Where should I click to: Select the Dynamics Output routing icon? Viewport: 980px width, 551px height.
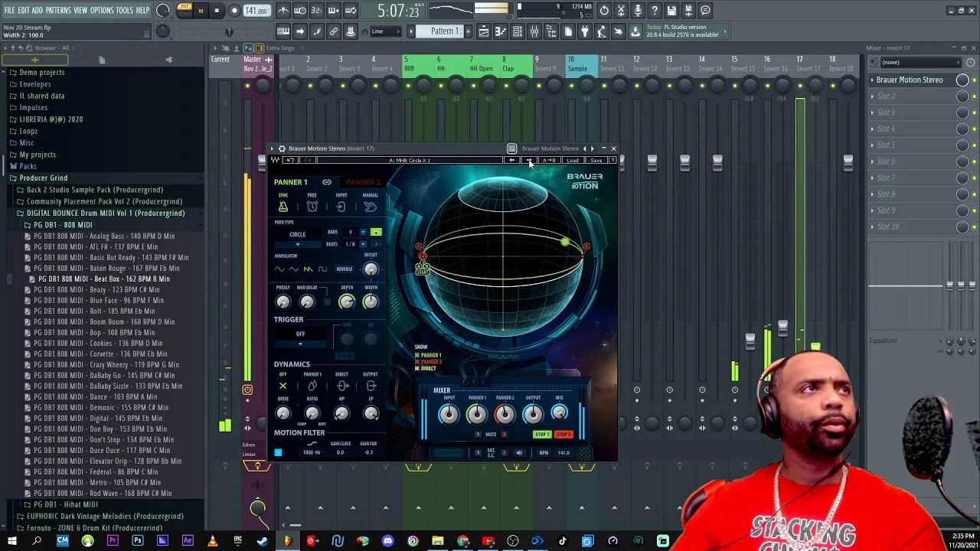point(371,386)
